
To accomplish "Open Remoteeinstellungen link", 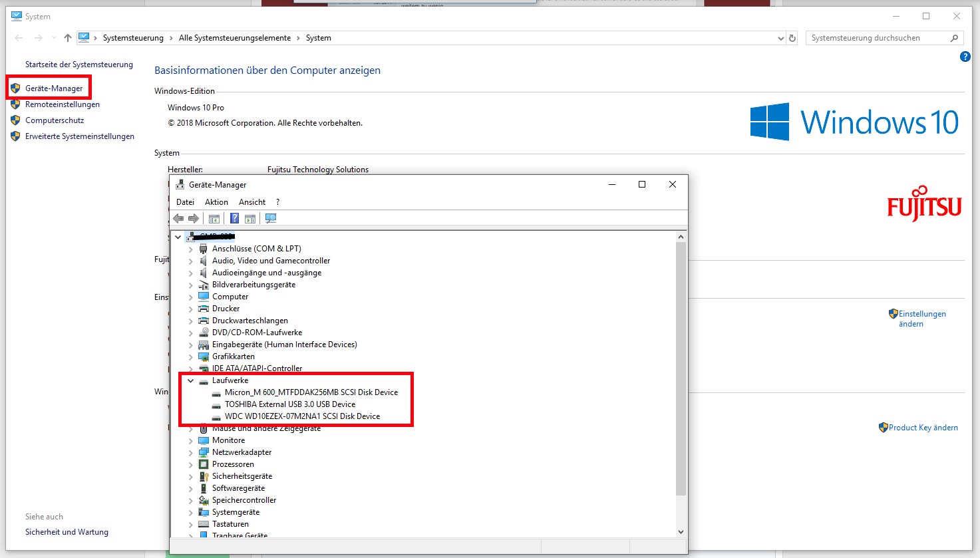I will coord(63,104).
